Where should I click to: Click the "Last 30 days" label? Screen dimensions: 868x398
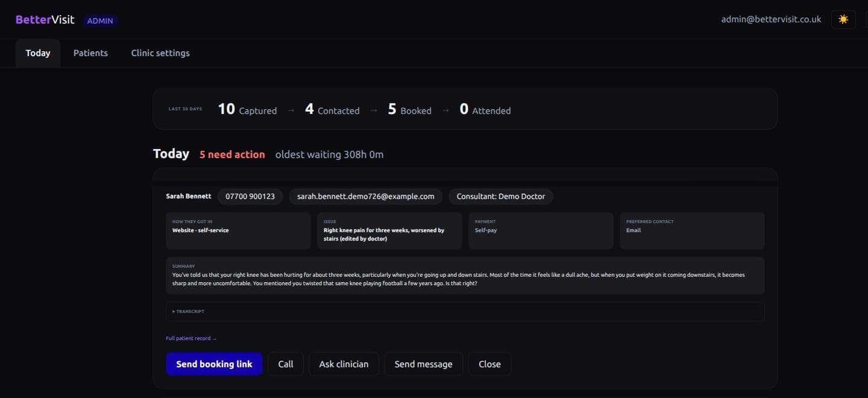tap(185, 109)
